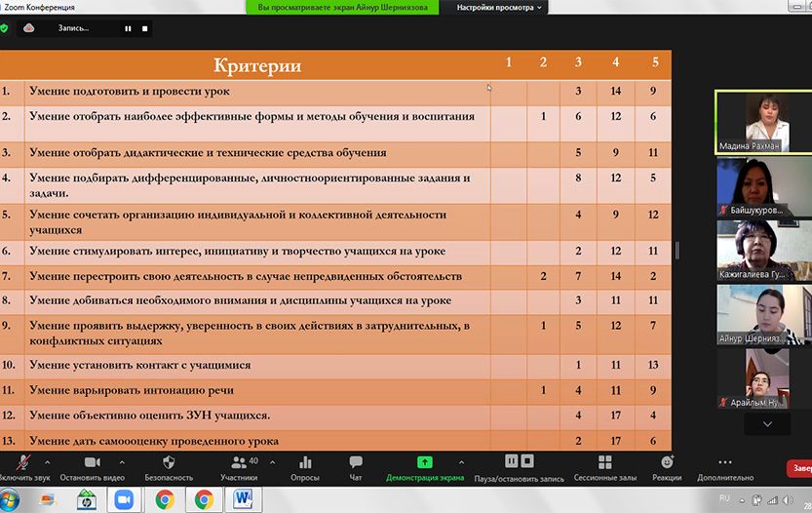Open Microsoft Word from the taskbar
812x513 pixels.
(x=242, y=499)
